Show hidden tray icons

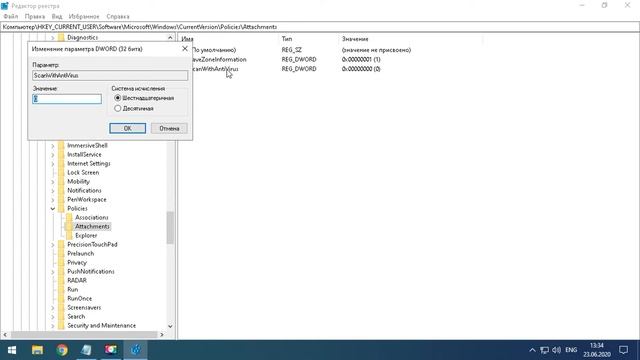point(532,350)
